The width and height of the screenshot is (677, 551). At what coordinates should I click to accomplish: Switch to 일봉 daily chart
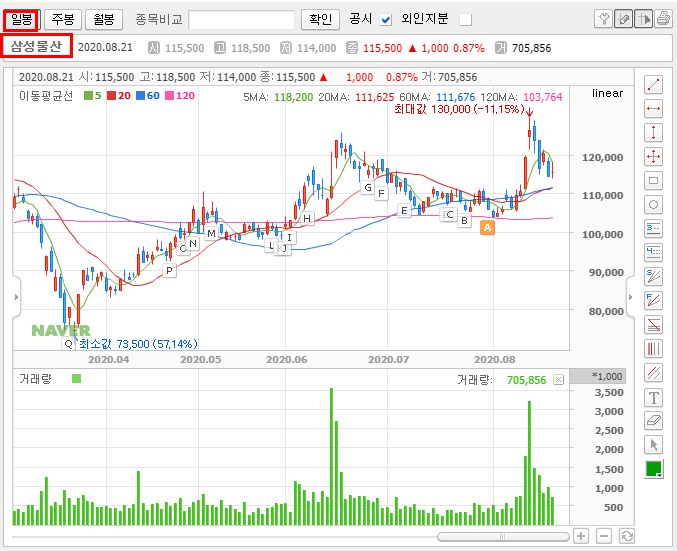coord(22,19)
